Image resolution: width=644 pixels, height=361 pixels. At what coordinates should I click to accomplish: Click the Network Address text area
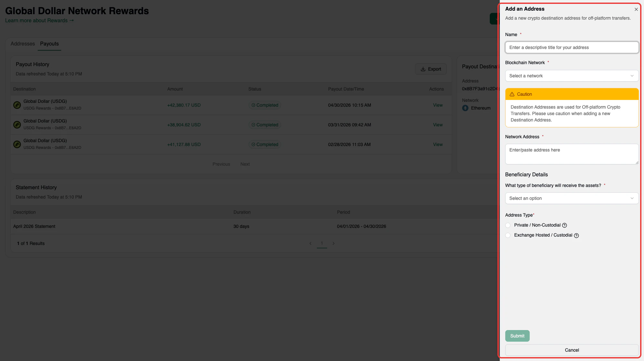pos(572,154)
